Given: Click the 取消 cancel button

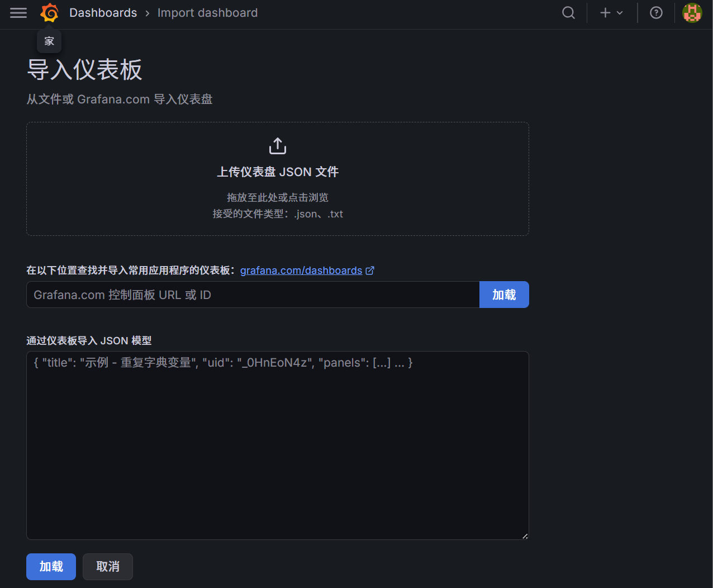Looking at the screenshot, I should click(108, 567).
